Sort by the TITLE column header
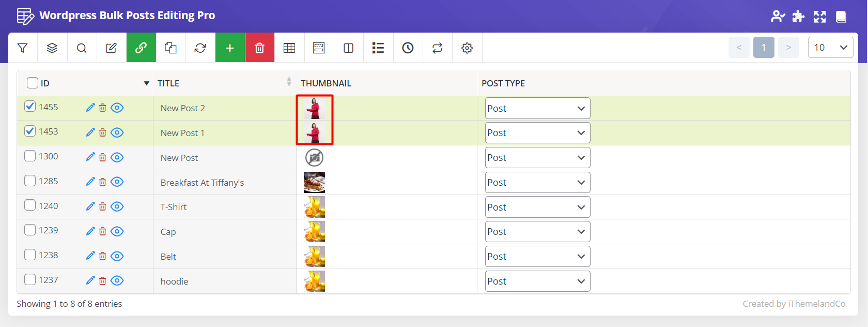The image size is (868, 327). click(168, 83)
